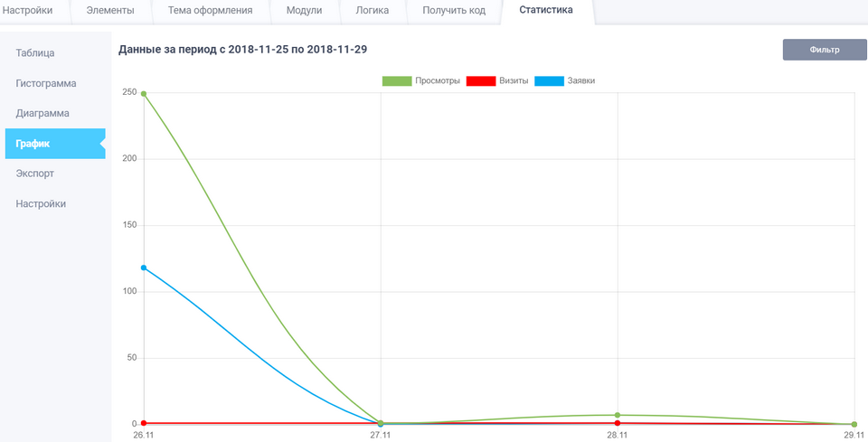868x442 pixels.
Task: Open the Получить код tab
Action: click(x=454, y=11)
